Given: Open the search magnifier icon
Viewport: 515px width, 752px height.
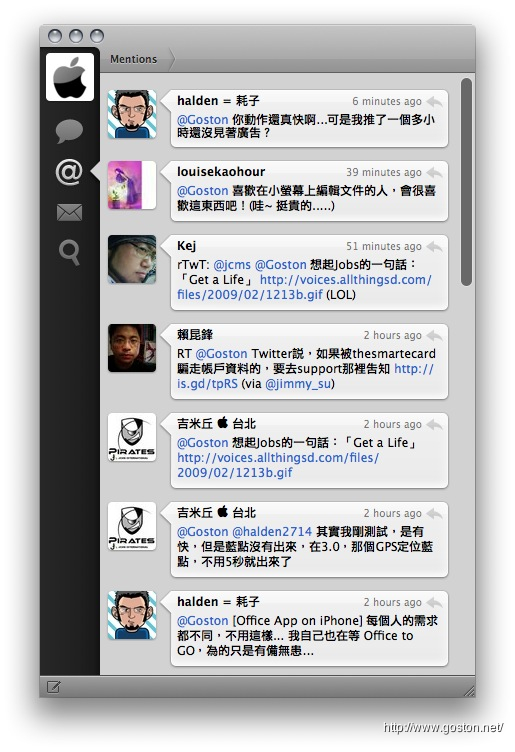Looking at the screenshot, I should coord(70,252).
